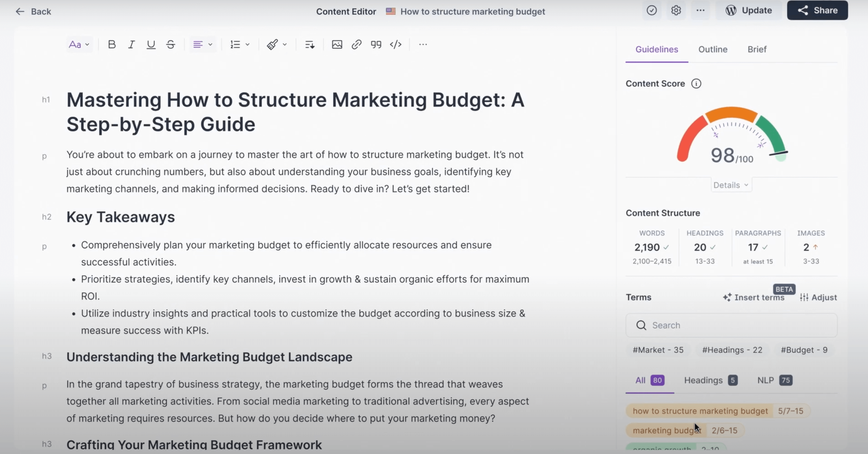
Task: Click the terms Search field
Action: pos(731,325)
